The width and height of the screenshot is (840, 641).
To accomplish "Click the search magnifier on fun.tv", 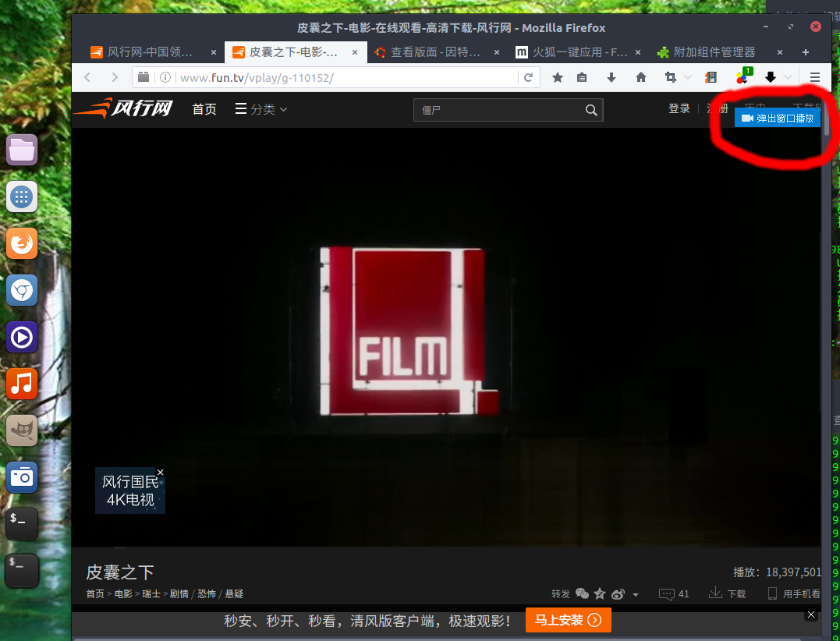I will [591, 110].
